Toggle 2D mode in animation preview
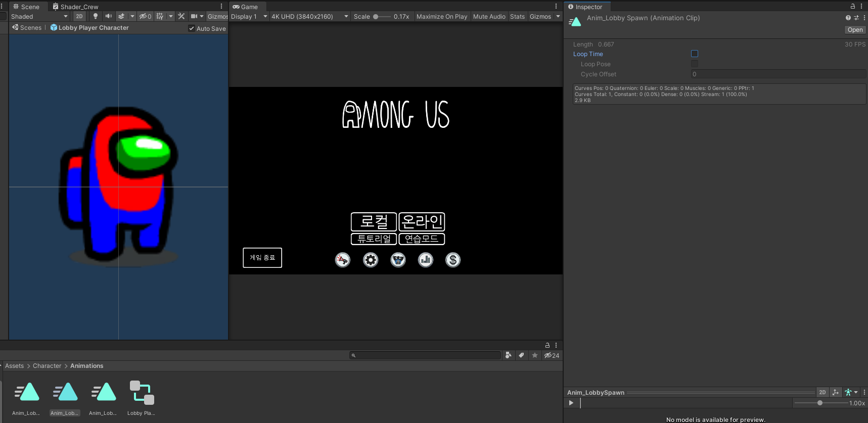 (823, 392)
